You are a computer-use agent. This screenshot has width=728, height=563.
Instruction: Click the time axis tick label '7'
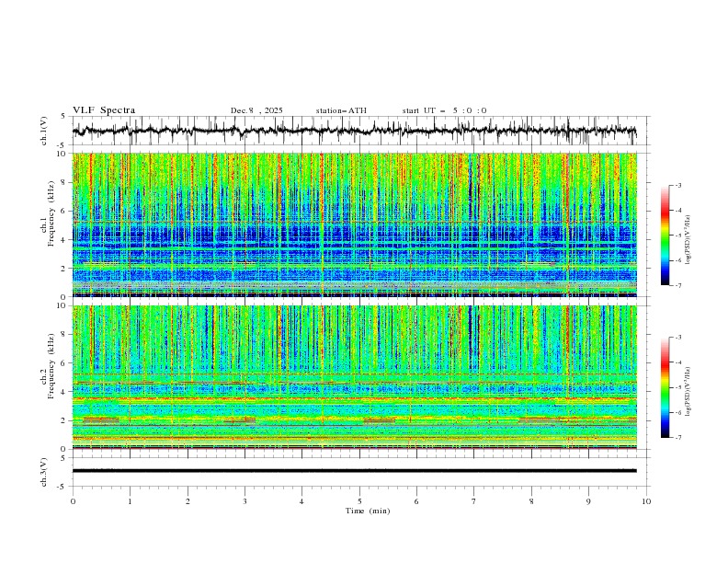click(x=474, y=501)
